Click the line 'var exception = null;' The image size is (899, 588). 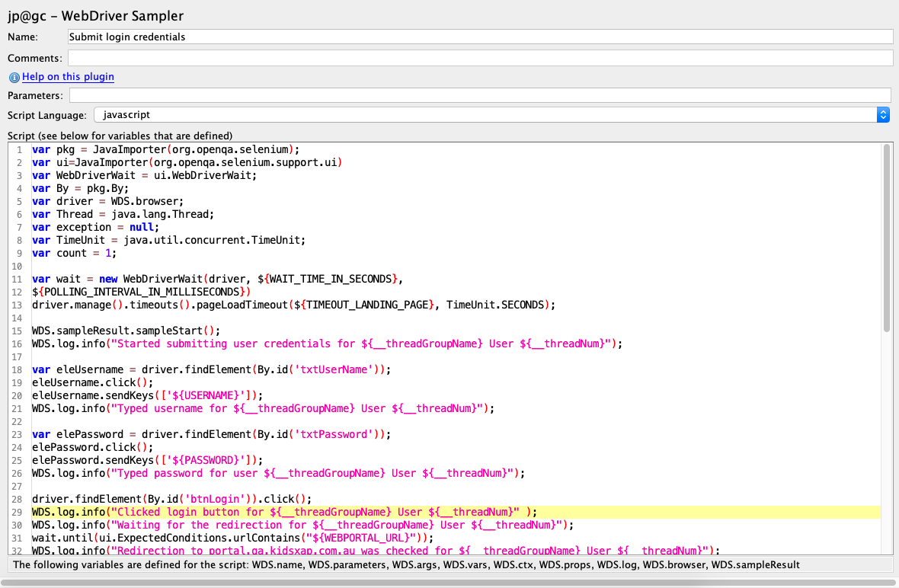point(95,228)
